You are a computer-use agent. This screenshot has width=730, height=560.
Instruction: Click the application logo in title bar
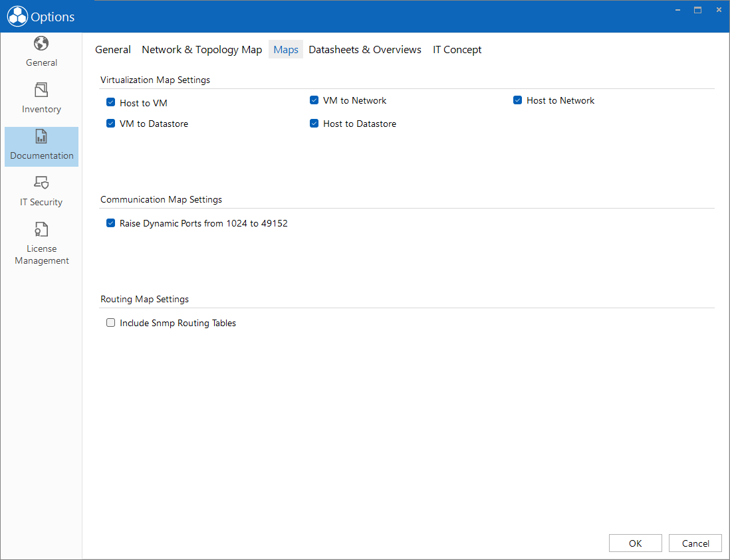pos(17,17)
